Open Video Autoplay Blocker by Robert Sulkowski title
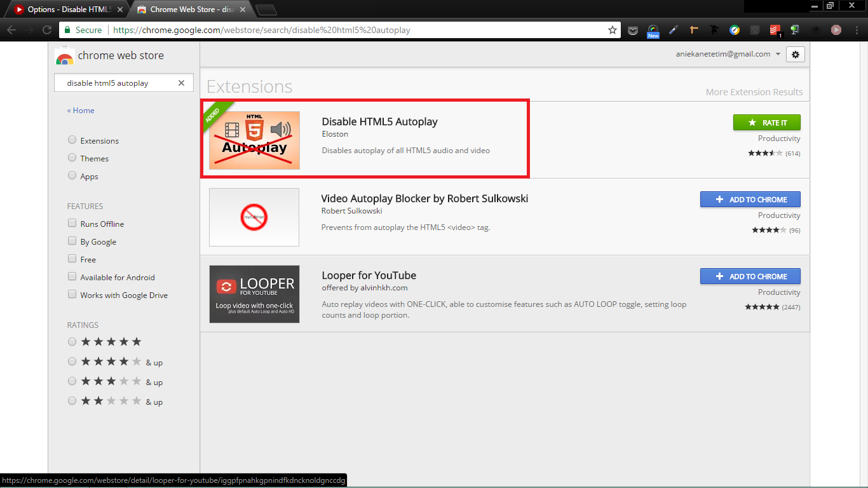Viewport: 868px width, 488px height. pyautogui.click(x=424, y=198)
